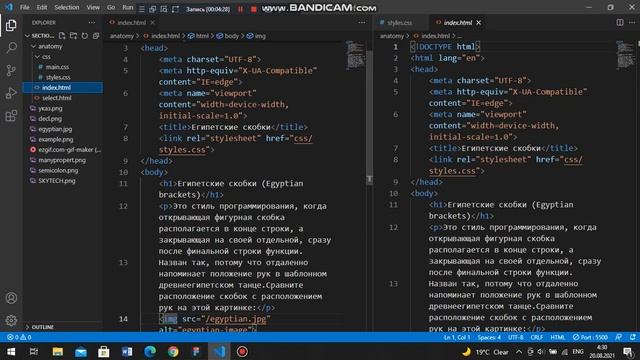The width and height of the screenshot is (640, 360).
Task: Open more actions for left editor group
Action: coord(362,22)
